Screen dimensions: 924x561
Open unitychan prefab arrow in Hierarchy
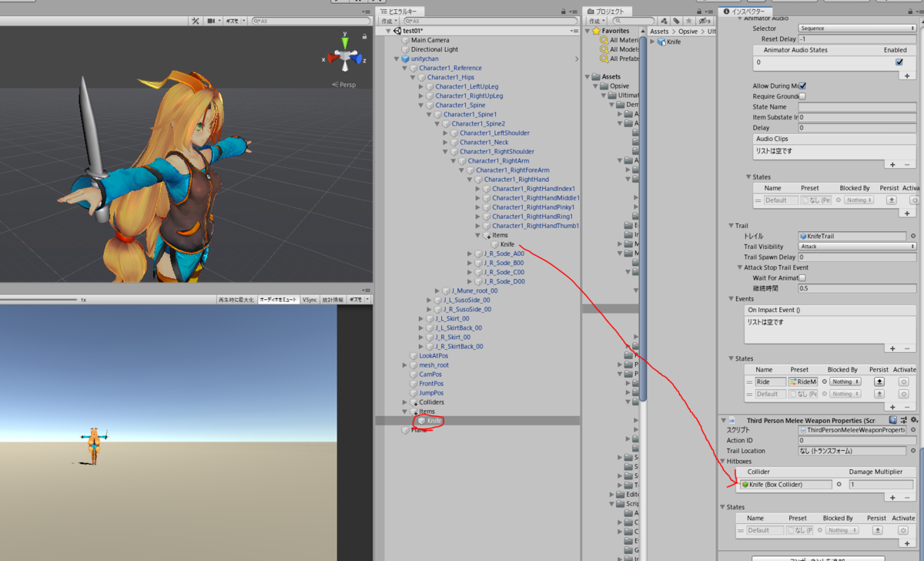click(x=577, y=59)
